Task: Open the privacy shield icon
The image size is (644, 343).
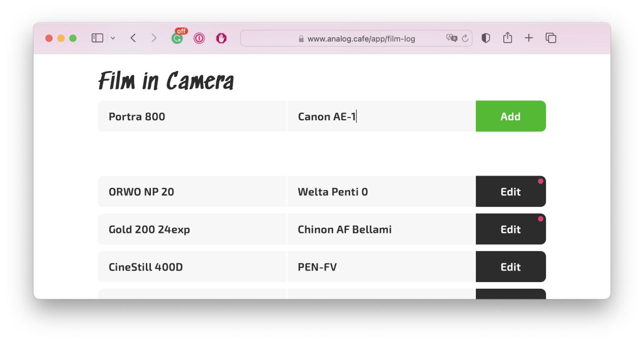Action: click(486, 38)
